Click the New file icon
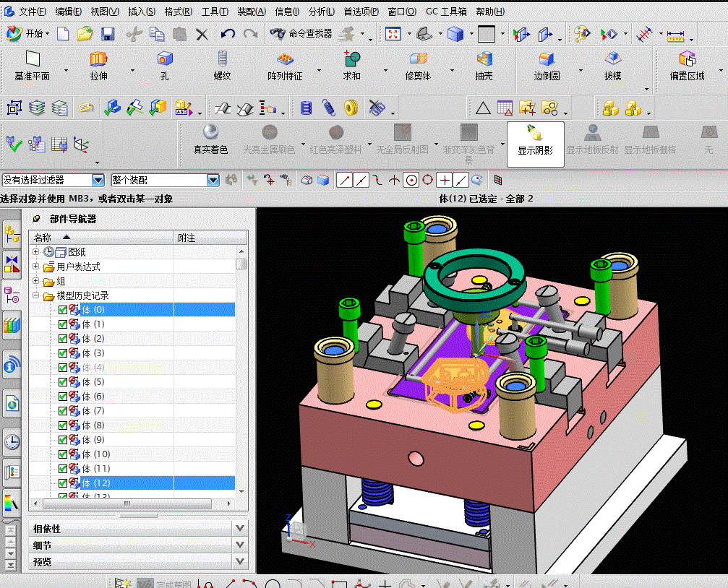 [63, 34]
